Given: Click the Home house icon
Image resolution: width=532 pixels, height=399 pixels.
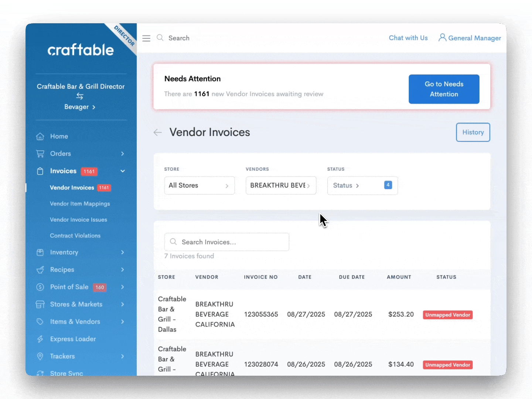Looking at the screenshot, I should 40,136.
